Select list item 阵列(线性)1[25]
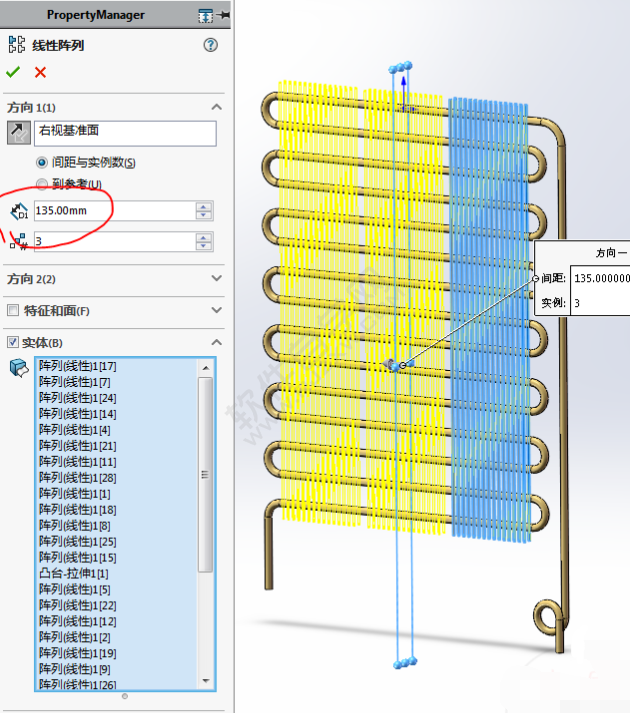The height and width of the screenshot is (713, 630). click(x=77, y=541)
